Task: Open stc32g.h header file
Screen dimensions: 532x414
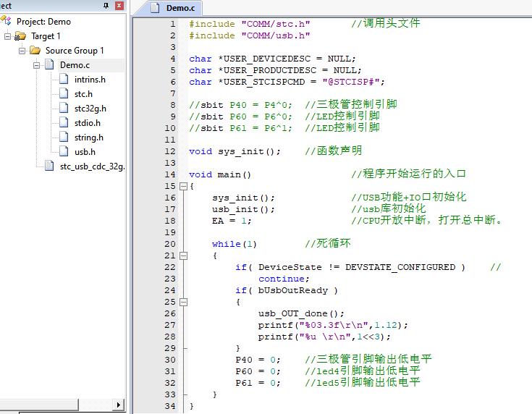Action: click(90, 109)
